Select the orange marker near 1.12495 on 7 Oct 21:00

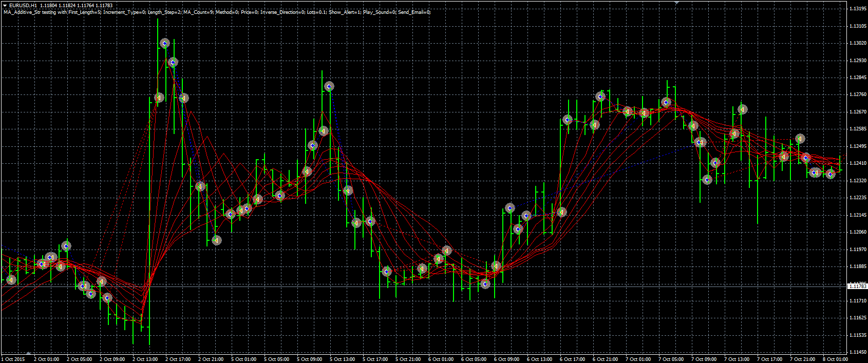[800, 139]
